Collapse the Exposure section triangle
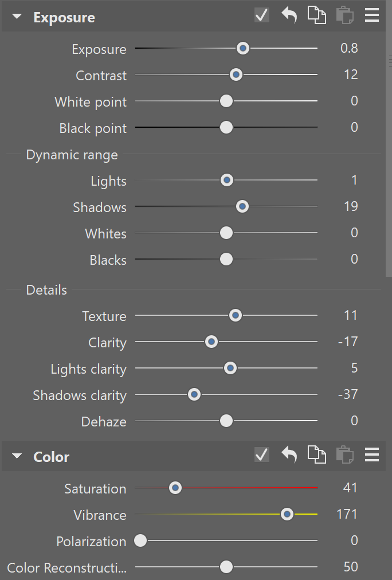Screen dimensions: 392x580 coord(17,17)
